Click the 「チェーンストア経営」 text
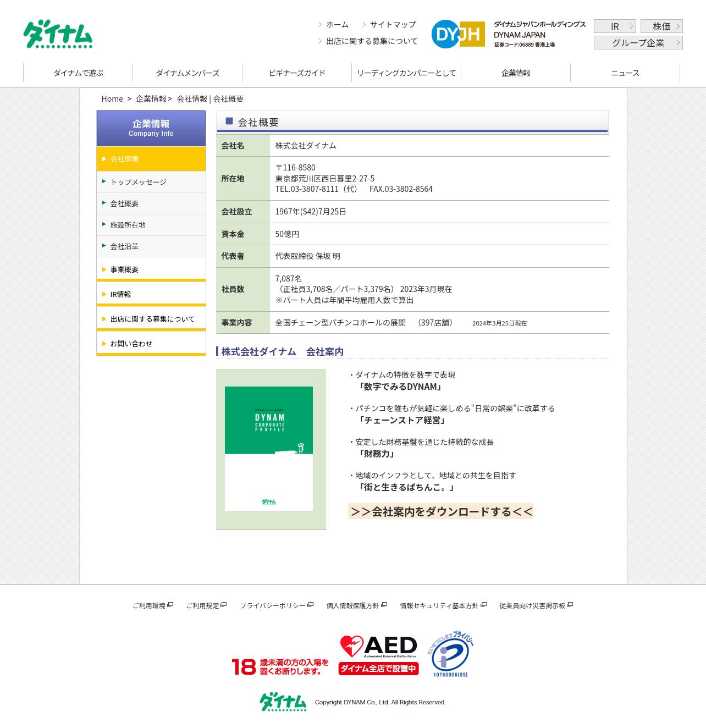The height and width of the screenshot is (728, 706). click(x=402, y=421)
